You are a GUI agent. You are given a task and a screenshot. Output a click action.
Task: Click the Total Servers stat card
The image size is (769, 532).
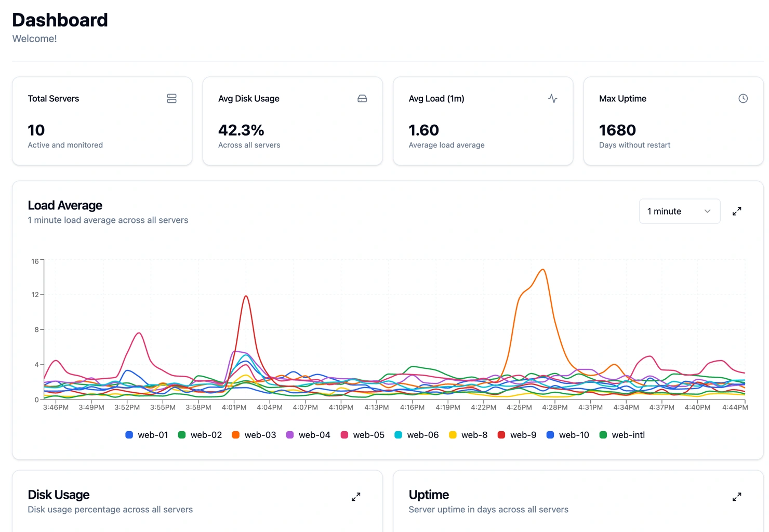[102, 121]
